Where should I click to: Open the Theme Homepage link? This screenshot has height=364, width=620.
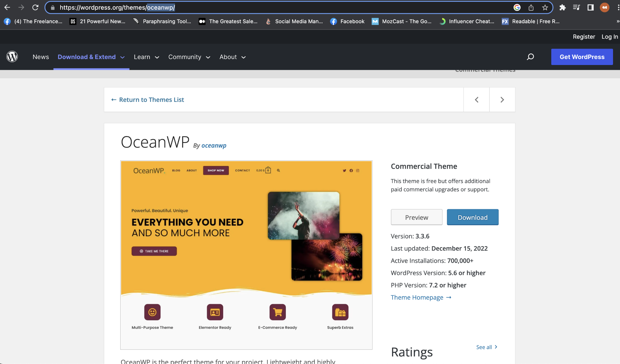coord(418,297)
